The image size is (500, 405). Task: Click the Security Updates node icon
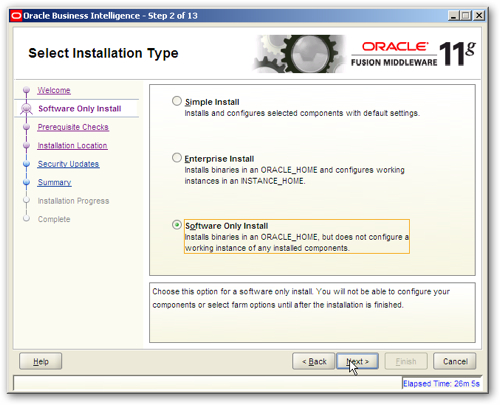pos(26,164)
